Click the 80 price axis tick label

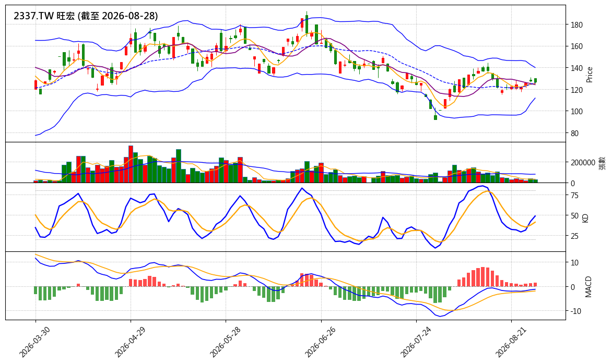tap(574, 134)
